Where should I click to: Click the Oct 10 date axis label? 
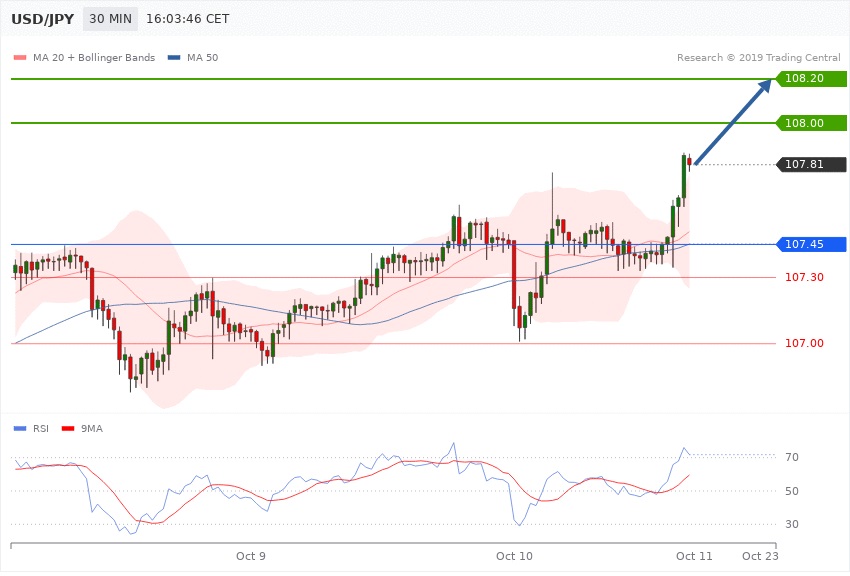tap(514, 556)
